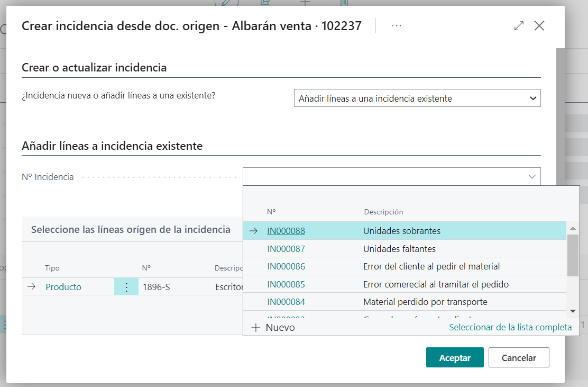Click the plus icon beside Nuevo
The image size is (588, 387).
click(256, 328)
